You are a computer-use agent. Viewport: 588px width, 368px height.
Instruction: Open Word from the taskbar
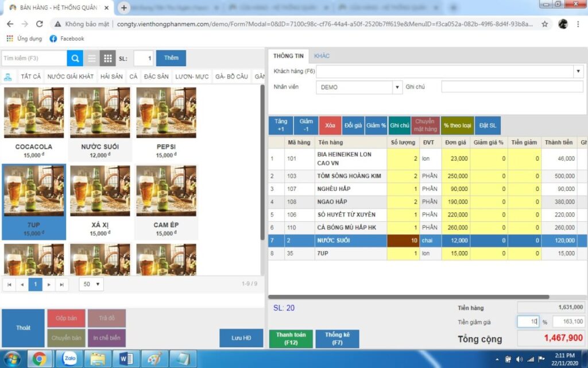tap(126, 359)
